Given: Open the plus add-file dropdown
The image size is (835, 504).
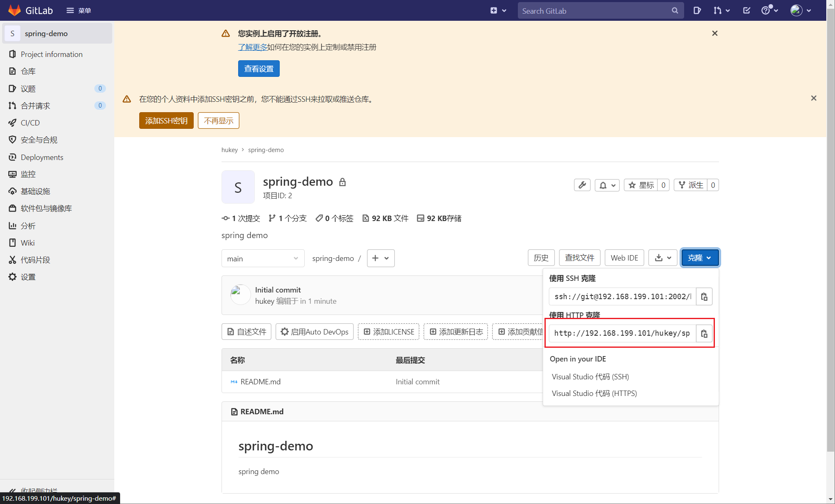Looking at the screenshot, I should coord(381,258).
